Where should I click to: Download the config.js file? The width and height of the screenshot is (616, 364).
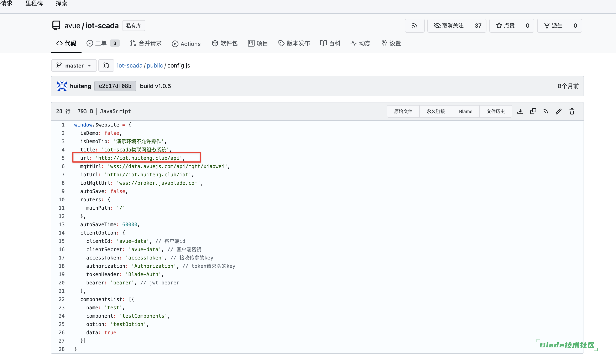520,111
